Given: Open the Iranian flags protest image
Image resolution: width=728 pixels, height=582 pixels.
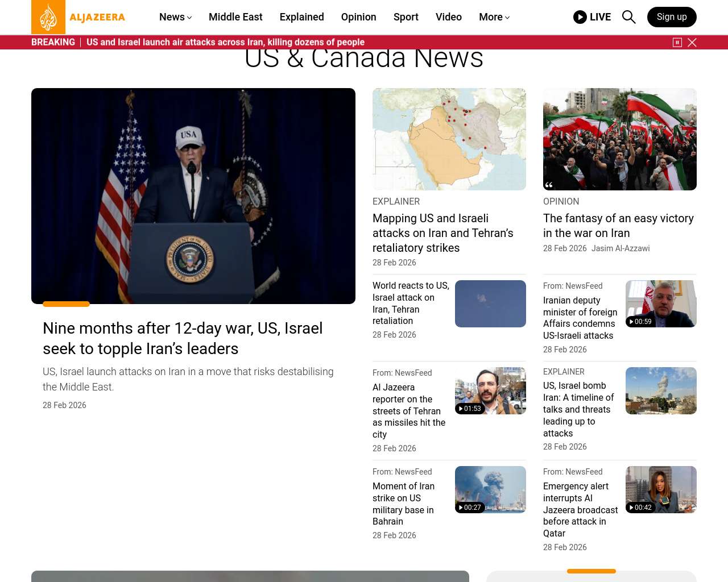Looking at the screenshot, I should (x=620, y=139).
